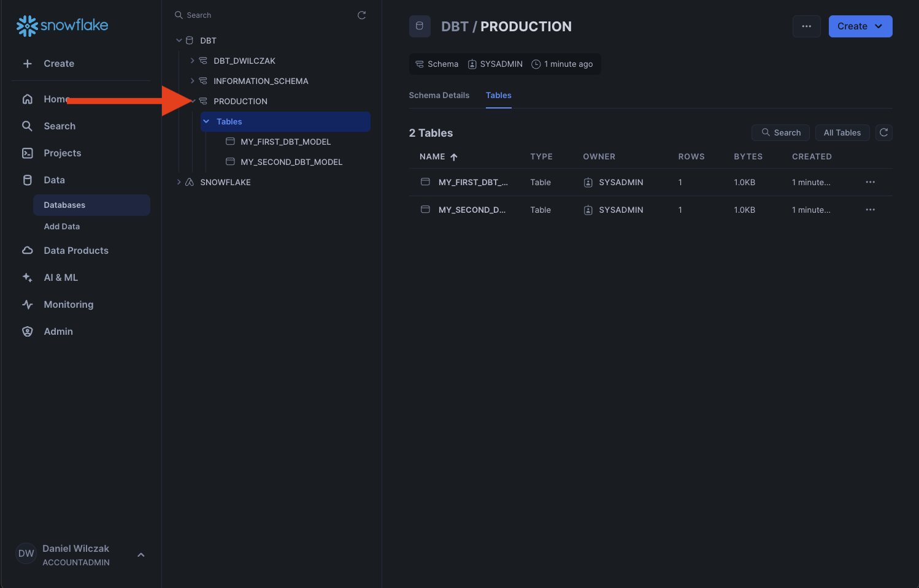
Task: Click the Create item in sidebar
Action: point(59,64)
